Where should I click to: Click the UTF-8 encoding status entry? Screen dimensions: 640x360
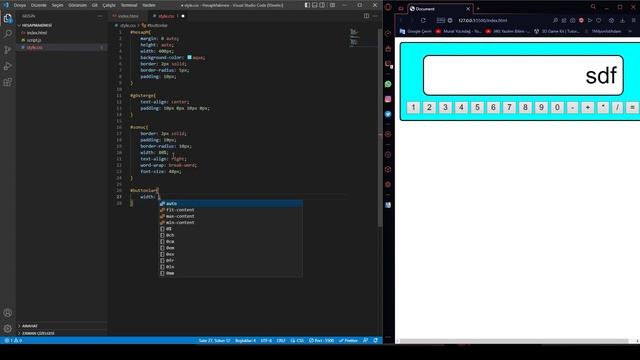coord(266,340)
